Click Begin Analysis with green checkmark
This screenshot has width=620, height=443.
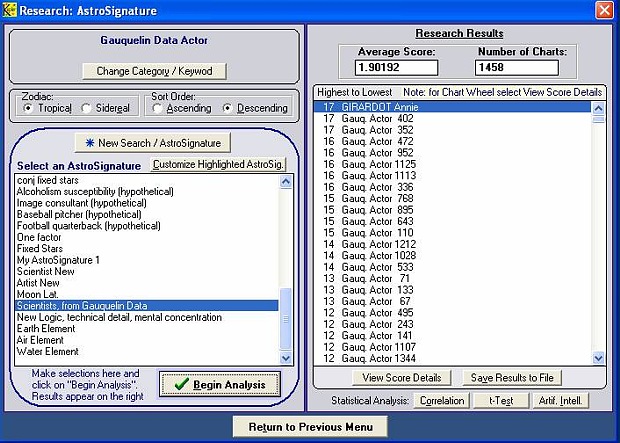219,385
